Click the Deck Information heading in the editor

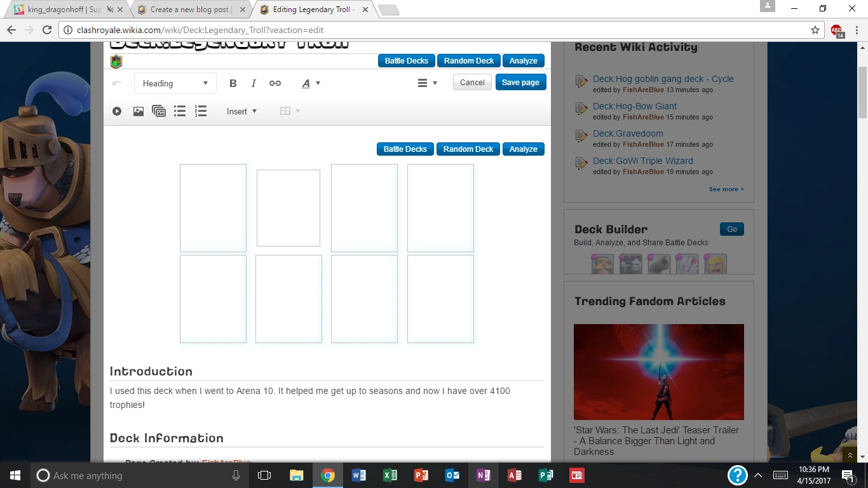[166, 438]
